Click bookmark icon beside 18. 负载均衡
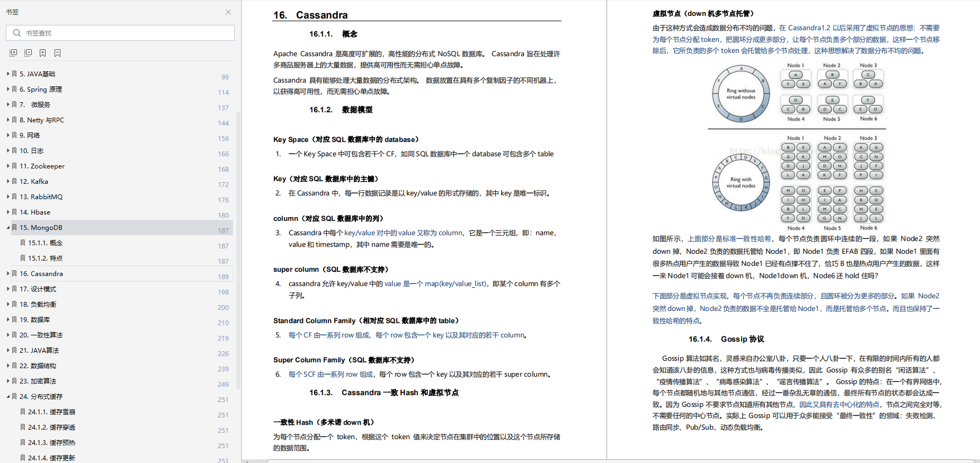The width and height of the screenshot is (980, 463). (15, 305)
